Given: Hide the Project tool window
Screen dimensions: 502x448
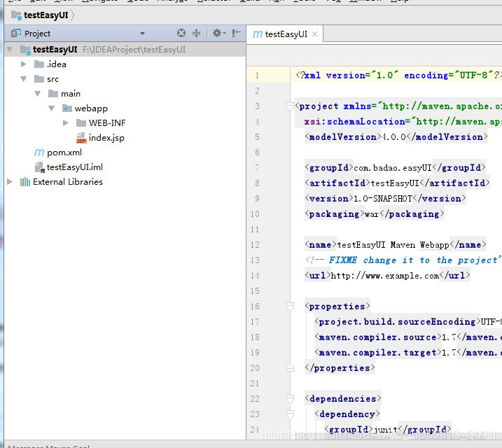Looking at the screenshot, I should 236,33.
